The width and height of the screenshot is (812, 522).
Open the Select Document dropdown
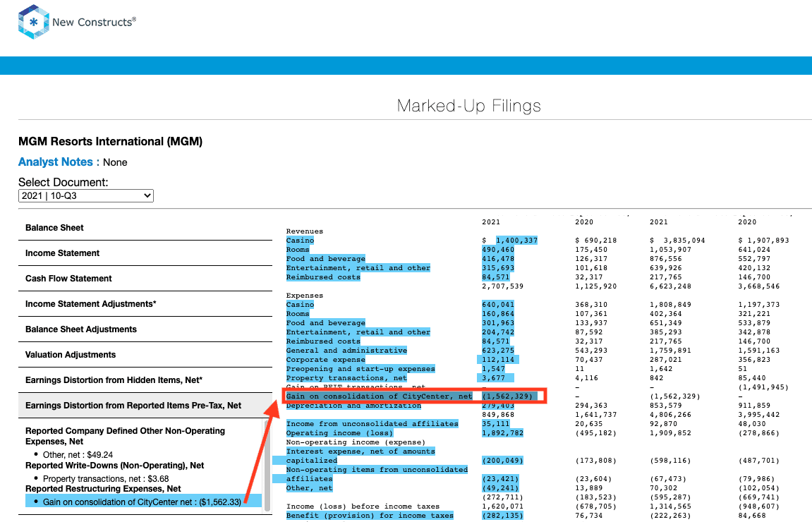tap(86, 196)
